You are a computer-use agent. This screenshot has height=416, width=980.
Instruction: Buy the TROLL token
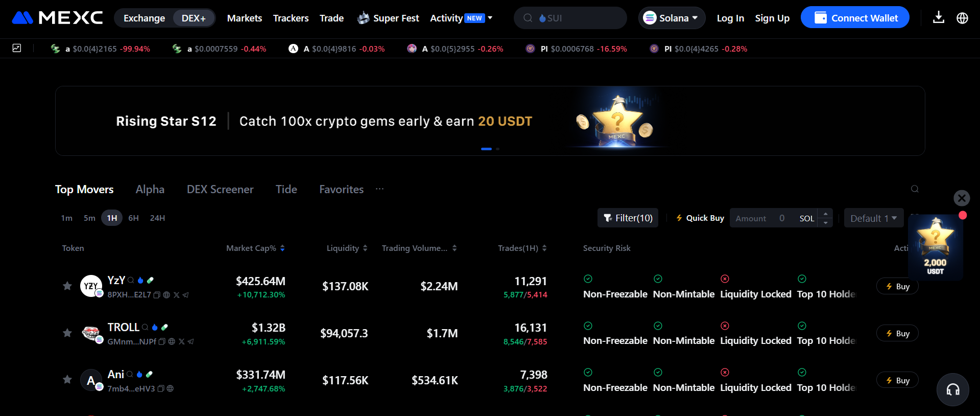click(897, 333)
